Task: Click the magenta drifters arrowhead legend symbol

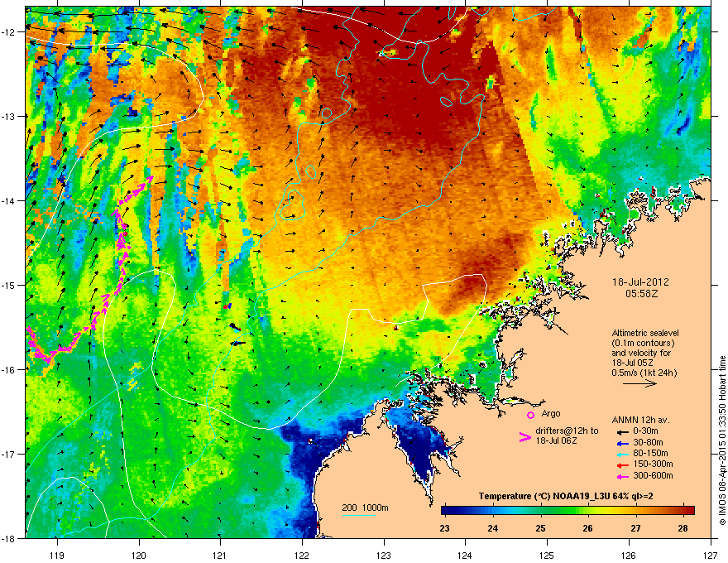Action: 524,437
